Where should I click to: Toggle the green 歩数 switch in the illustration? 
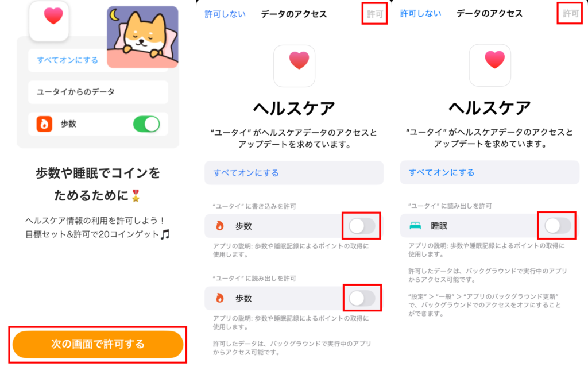[146, 124]
